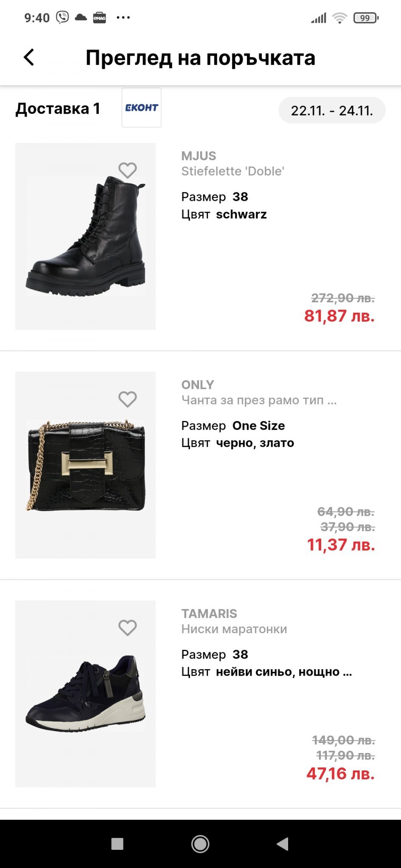
Task: Tap the Viber notification icon
Action: point(62,17)
